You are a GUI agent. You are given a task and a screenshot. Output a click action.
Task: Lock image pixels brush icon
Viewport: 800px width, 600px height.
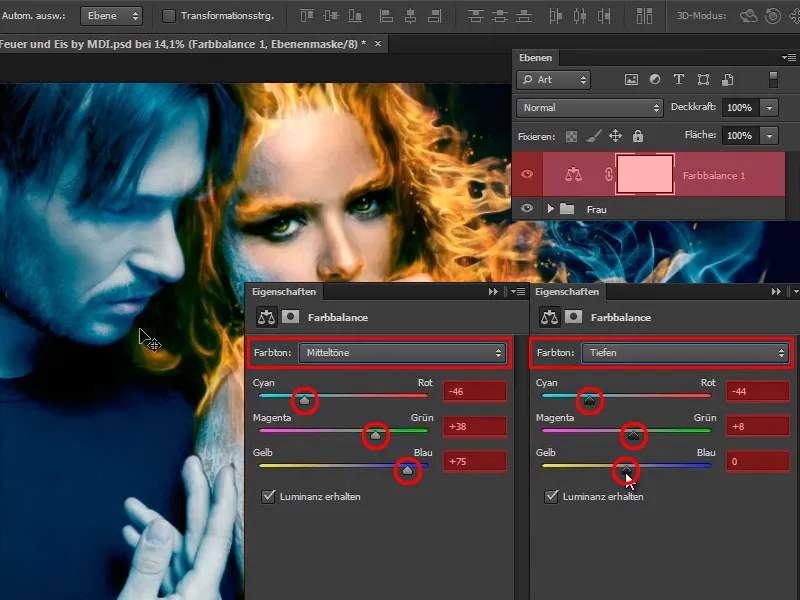tap(593, 136)
